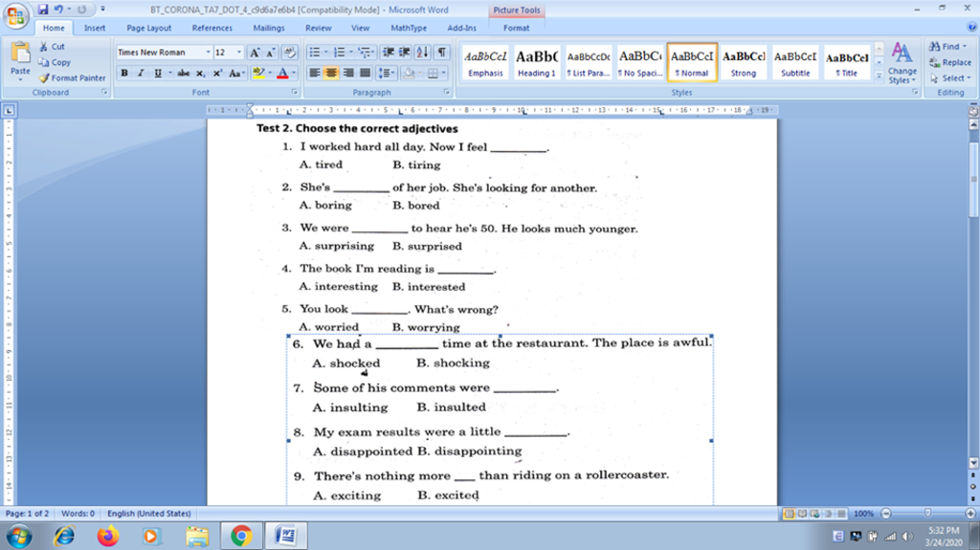Launch Chrome from the taskbar
Viewport: 980px width, 550px height.
pos(241,536)
